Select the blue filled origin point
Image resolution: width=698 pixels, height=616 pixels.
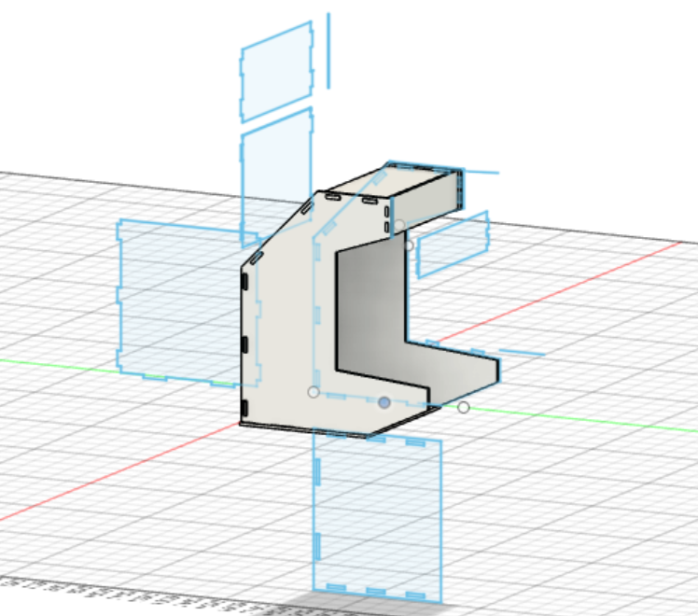coord(384,403)
